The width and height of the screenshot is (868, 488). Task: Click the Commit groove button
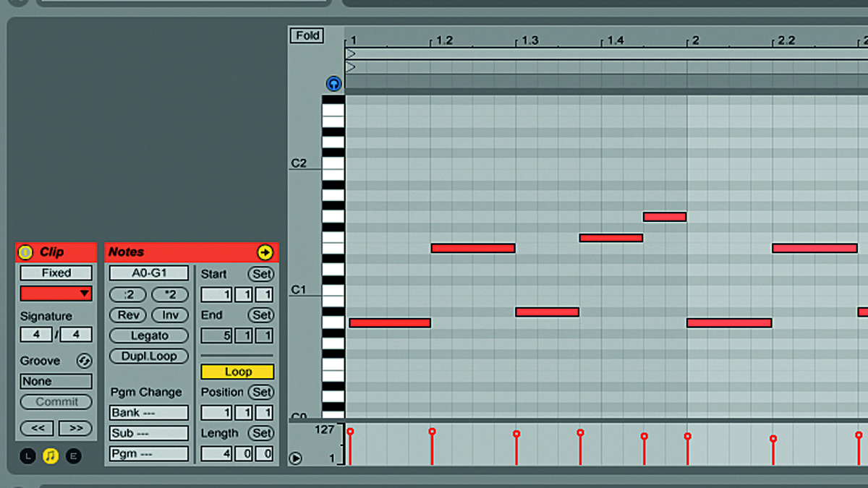click(56, 402)
